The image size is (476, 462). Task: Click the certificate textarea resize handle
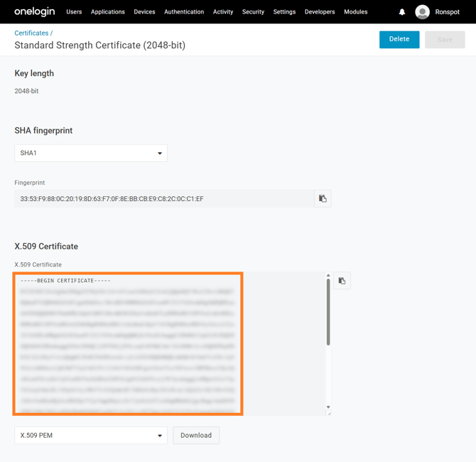tap(328, 413)
